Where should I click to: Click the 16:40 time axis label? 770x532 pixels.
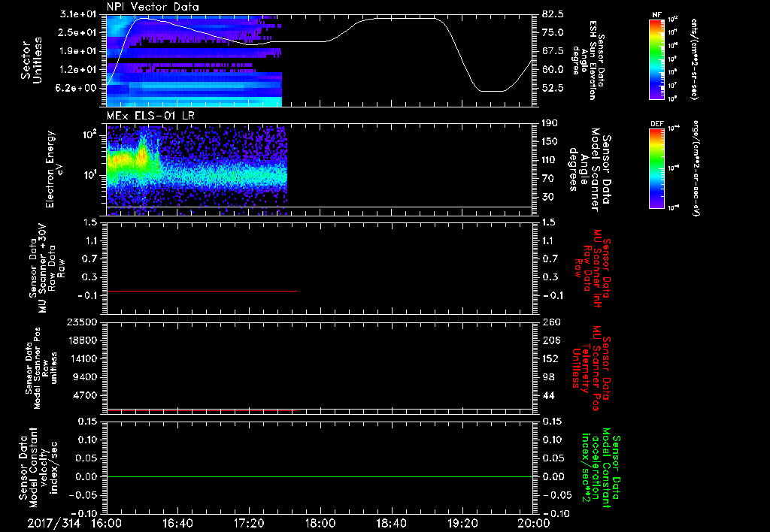coord(177,523)
